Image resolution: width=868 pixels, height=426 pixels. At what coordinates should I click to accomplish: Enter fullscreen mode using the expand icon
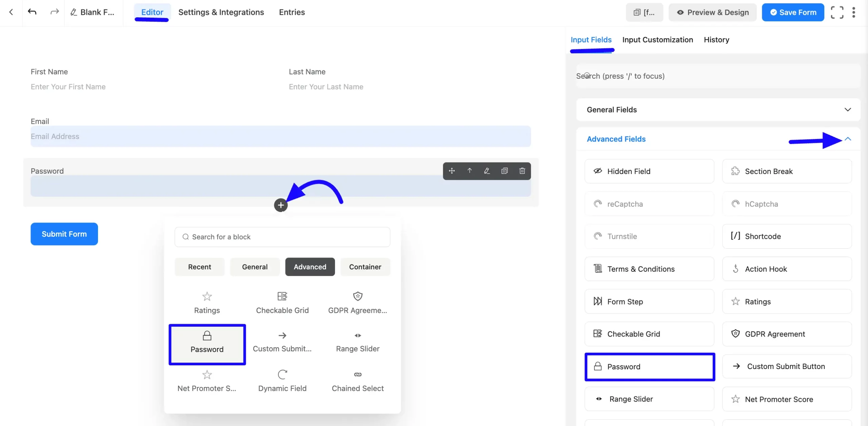[x=837, y=12]
